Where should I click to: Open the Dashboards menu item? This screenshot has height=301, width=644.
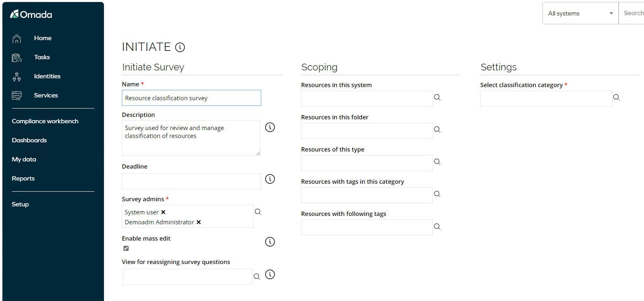click(x=29, y=140)
